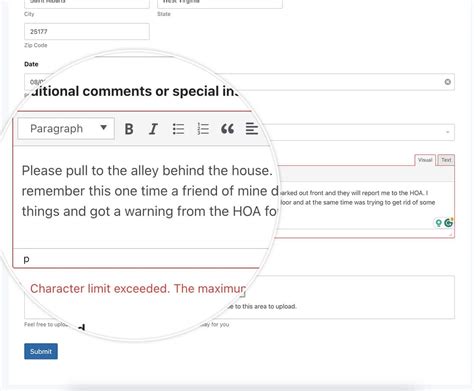Image resolution: width=474 pixels, height=391 pixels.
Task: Insert a numbered list
Action: (203, 129)
